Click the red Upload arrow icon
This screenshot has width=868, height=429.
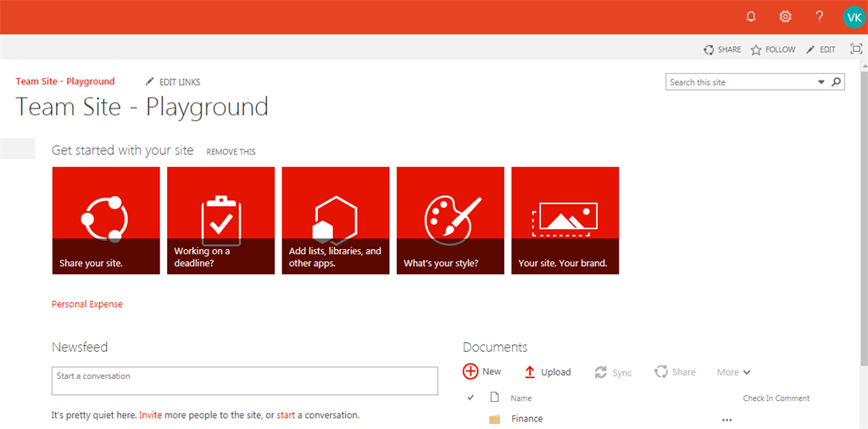[530, 372]
